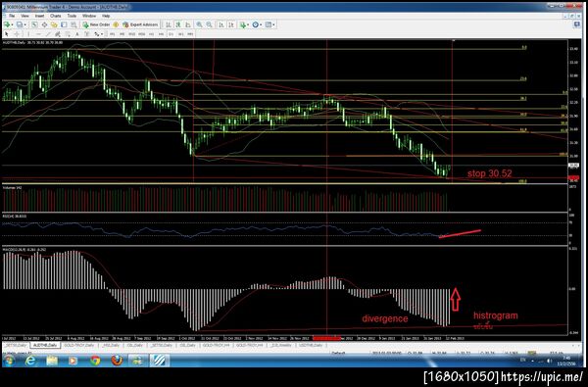Expand the New Chart dropdown arrow

tap(12, 24)
